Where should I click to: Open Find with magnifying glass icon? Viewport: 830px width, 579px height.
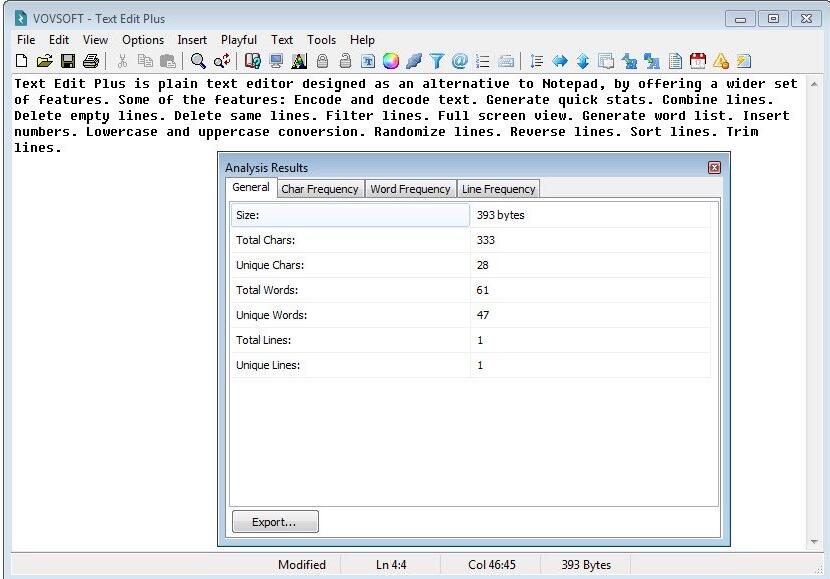coord(199,61)
